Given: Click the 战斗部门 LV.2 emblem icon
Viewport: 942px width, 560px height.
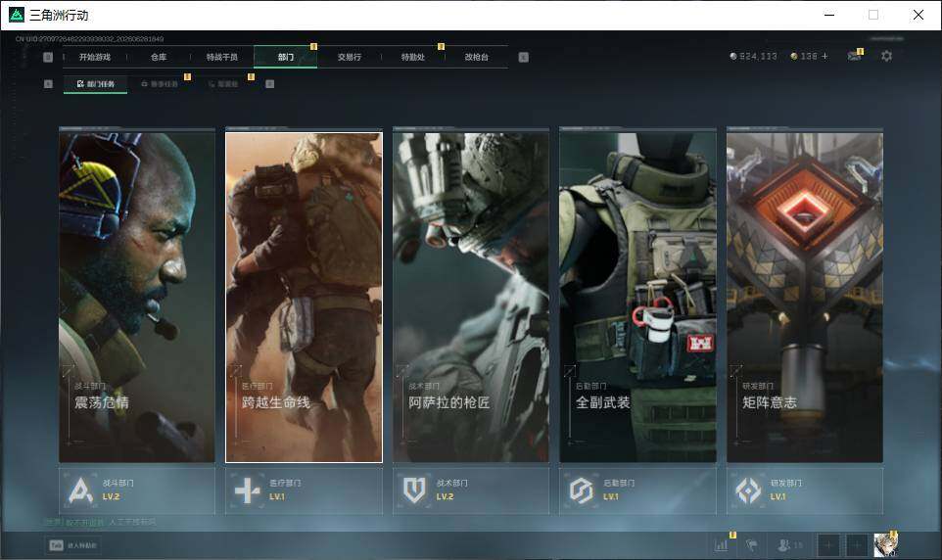Looking at the screenshot, I should tap(80, 490).
